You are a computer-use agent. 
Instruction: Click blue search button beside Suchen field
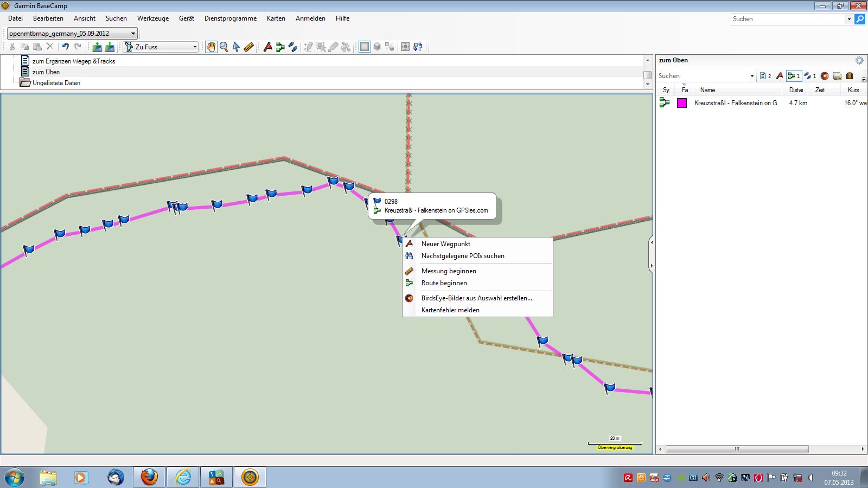point(860,19)
